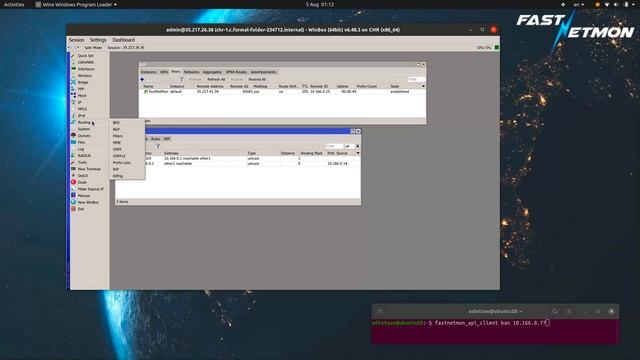Screen dimensions: 640x360
Task: Open PPP in the sidebar
Action: (81, 89)
